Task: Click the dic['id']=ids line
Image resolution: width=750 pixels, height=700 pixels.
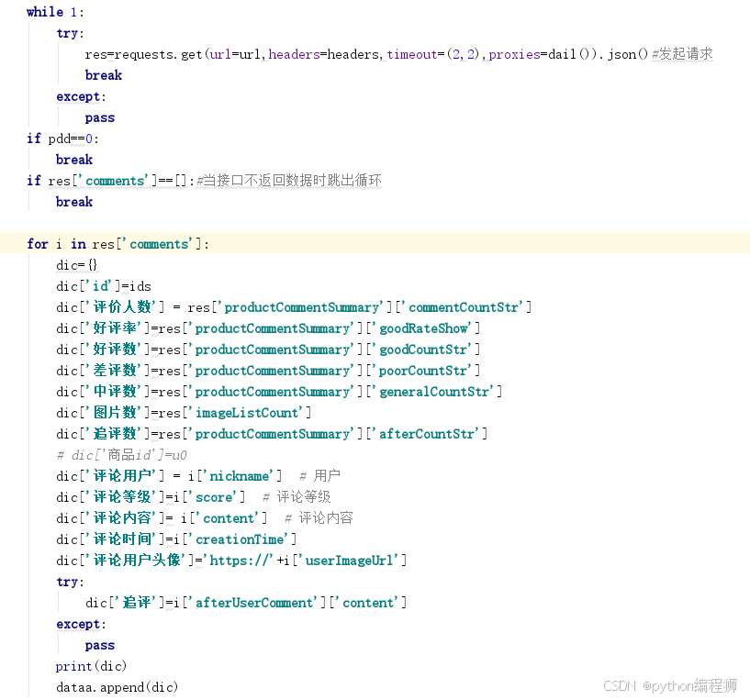Action: [x=104, y=286]
